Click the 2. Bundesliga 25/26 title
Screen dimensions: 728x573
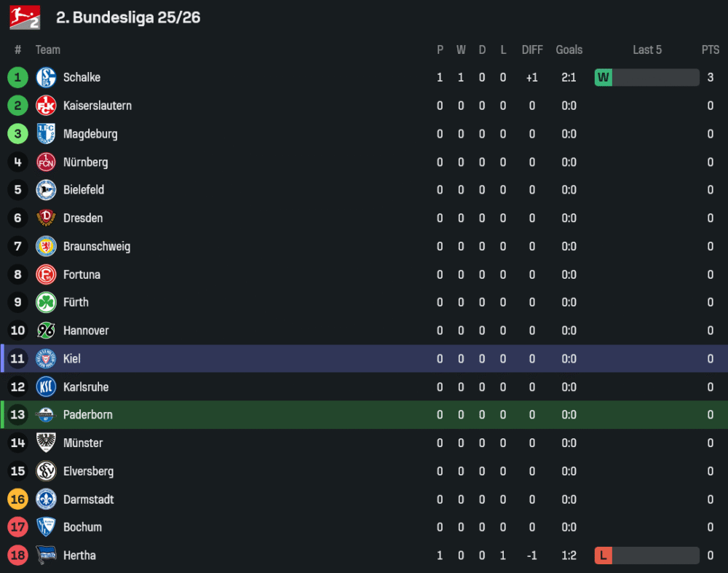128,17
